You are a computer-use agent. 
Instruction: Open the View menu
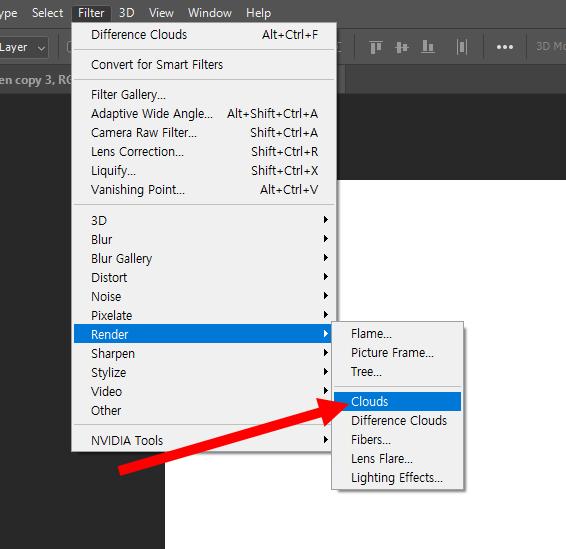(161, 13)
